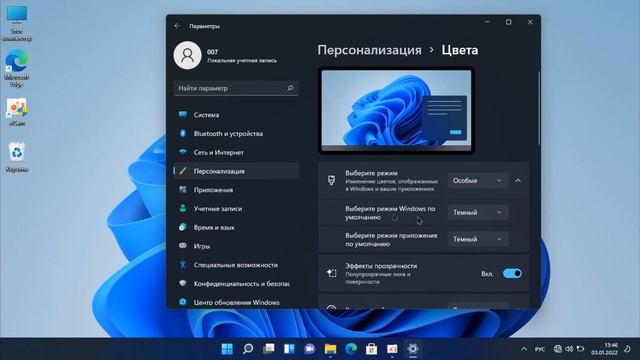Click the Игры gamepad icon
Image resolution: width=640 pixels, height=360 pixels.
pos(183,246)
